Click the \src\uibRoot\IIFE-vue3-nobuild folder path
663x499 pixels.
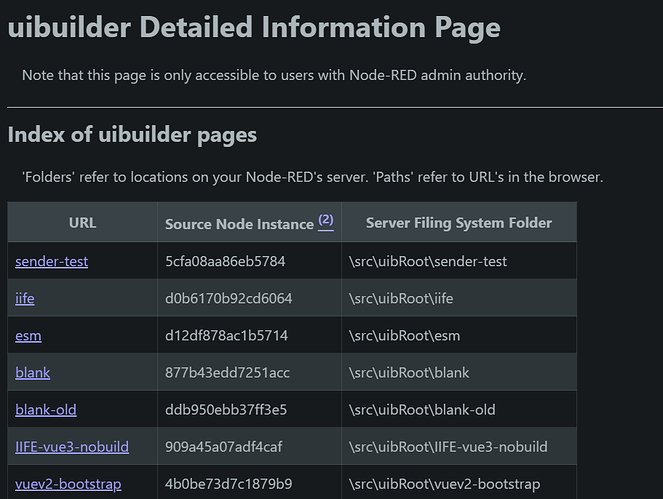448,446
